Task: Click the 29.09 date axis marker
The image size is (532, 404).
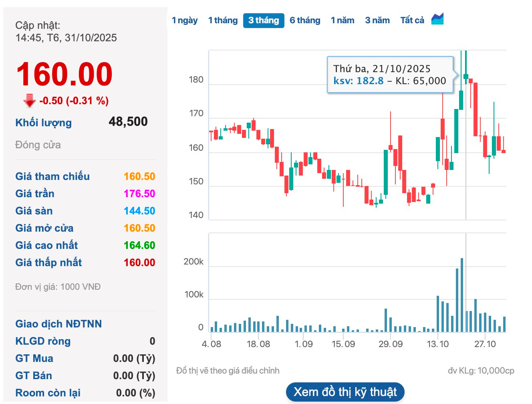Action: point(391,344)
